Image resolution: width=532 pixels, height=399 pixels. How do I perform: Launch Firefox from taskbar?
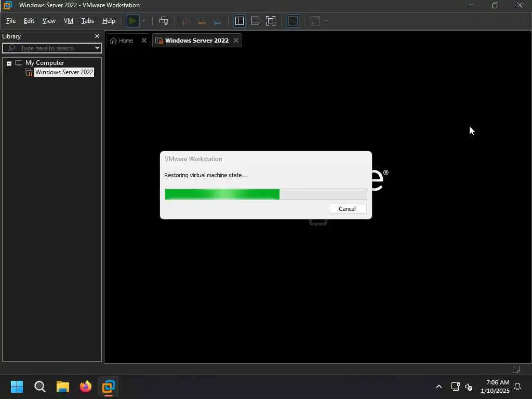point(86,387)
